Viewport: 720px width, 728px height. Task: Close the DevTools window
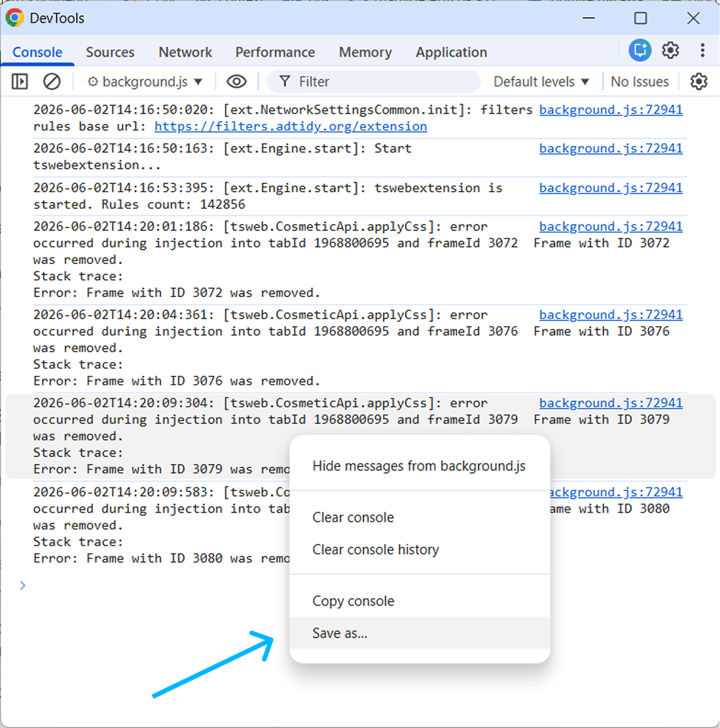(x=693, y=18)
